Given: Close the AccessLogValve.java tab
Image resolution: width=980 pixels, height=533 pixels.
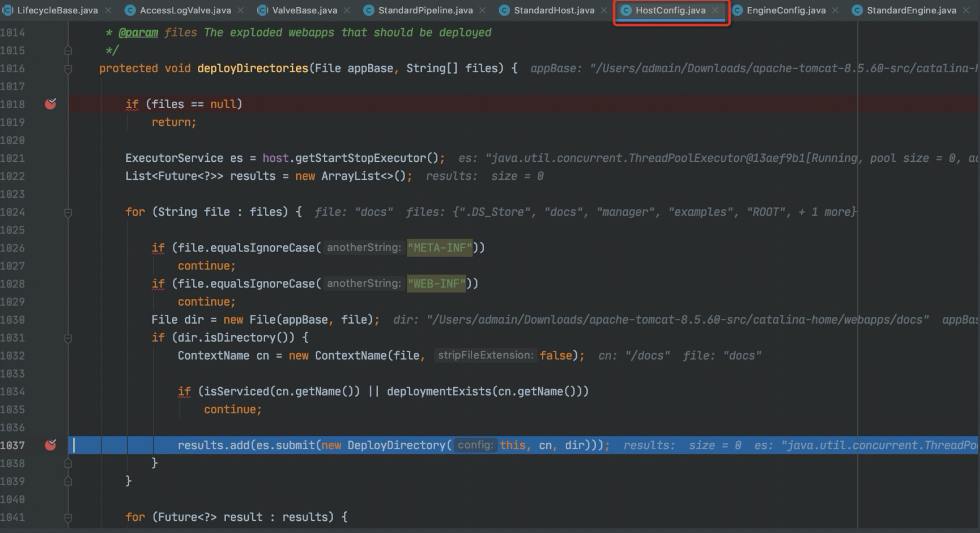Looking at the screenshot, I should [x=241, y=10].
